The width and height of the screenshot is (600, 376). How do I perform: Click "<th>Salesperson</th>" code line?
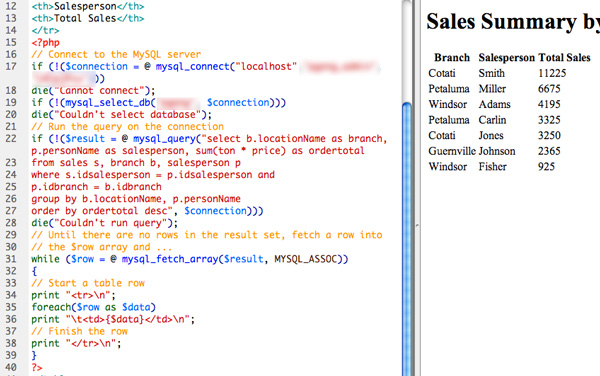coord(88,6)
